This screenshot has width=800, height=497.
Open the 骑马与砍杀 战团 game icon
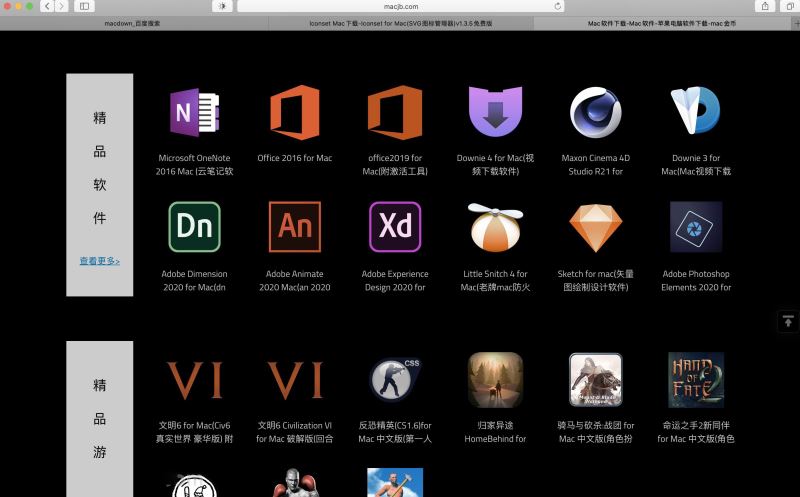(x=595, y=380)
